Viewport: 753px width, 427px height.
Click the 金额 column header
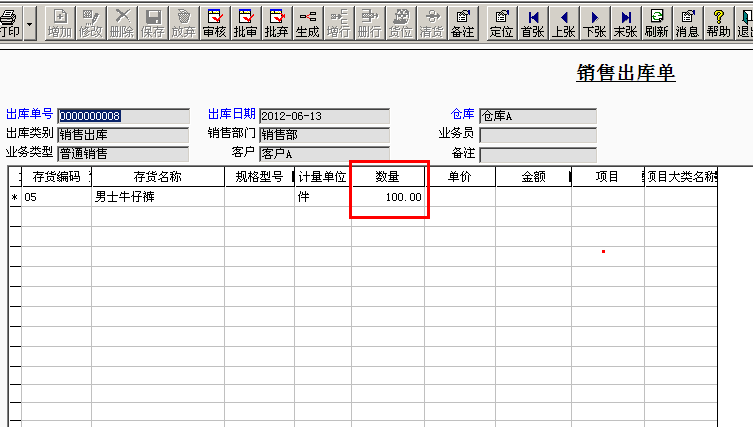pyautogui.click(x=533, y=177)
